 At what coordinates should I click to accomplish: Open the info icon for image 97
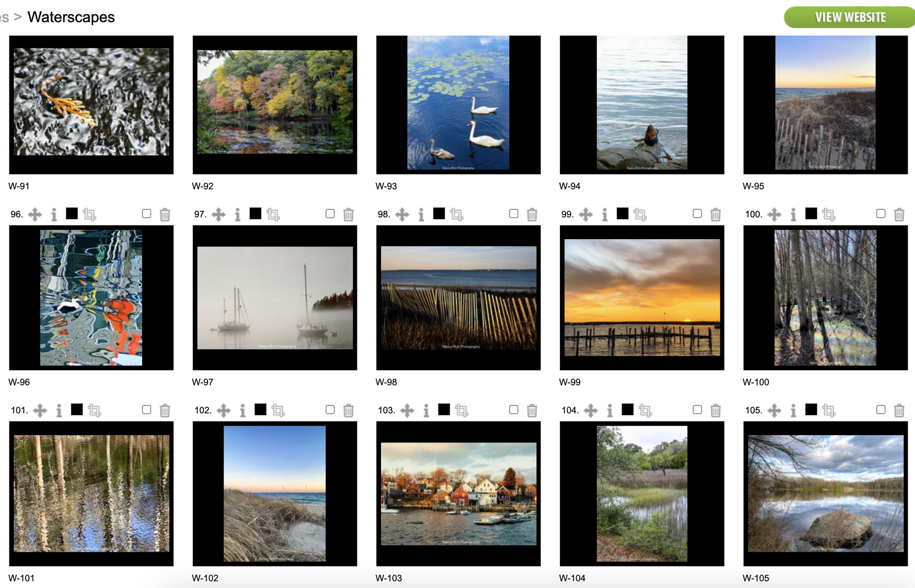(x=237, y=214)
